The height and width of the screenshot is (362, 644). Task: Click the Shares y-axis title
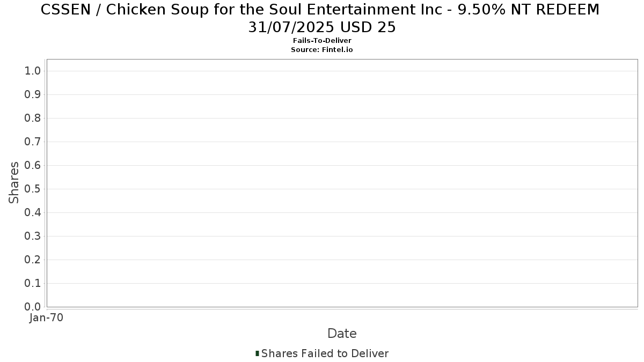(14, 182)
